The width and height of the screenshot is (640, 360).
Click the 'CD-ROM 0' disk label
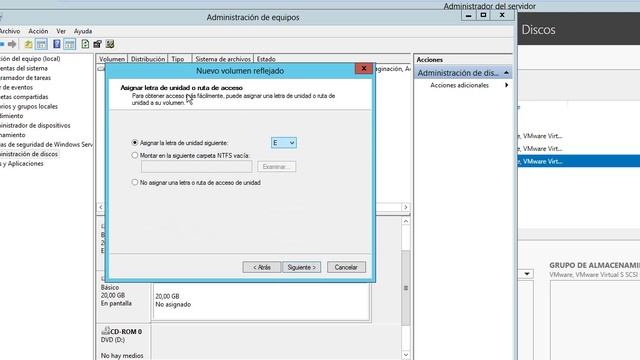pyautogui.click(x=126, y=331)
